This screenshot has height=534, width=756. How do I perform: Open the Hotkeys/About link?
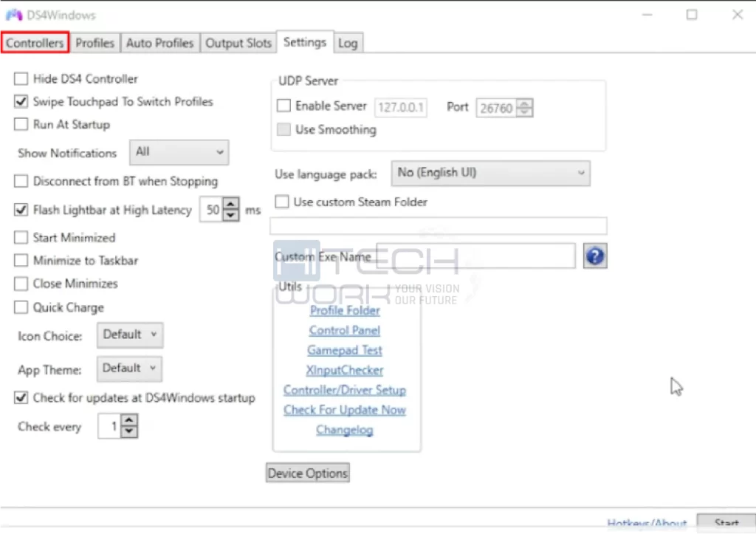tap(647, 524)
